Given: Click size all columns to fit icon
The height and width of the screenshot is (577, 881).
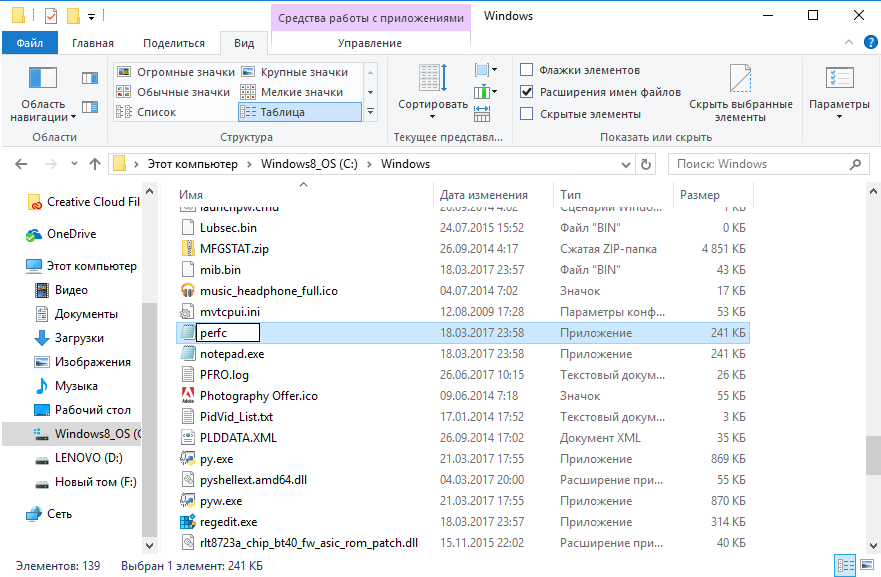Looking at the screenshot, I should pyautogui.click(x=482, y=113).
